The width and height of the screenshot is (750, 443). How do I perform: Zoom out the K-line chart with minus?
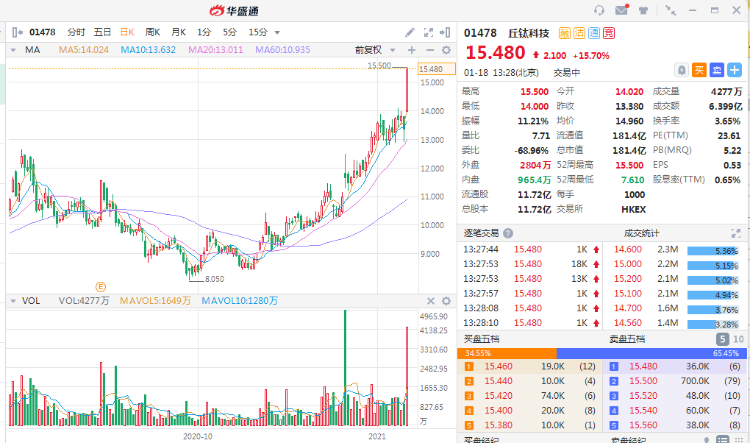point(430,50)
